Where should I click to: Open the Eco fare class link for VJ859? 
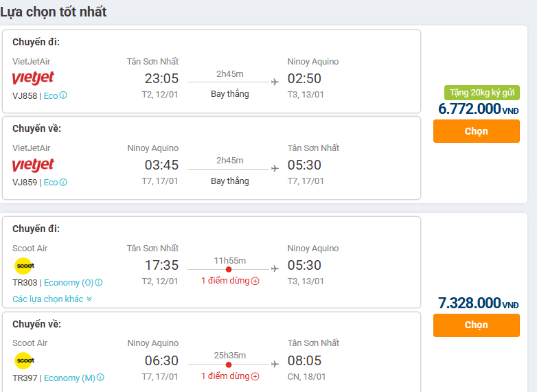pyautogui.click(x=51, y=183)
